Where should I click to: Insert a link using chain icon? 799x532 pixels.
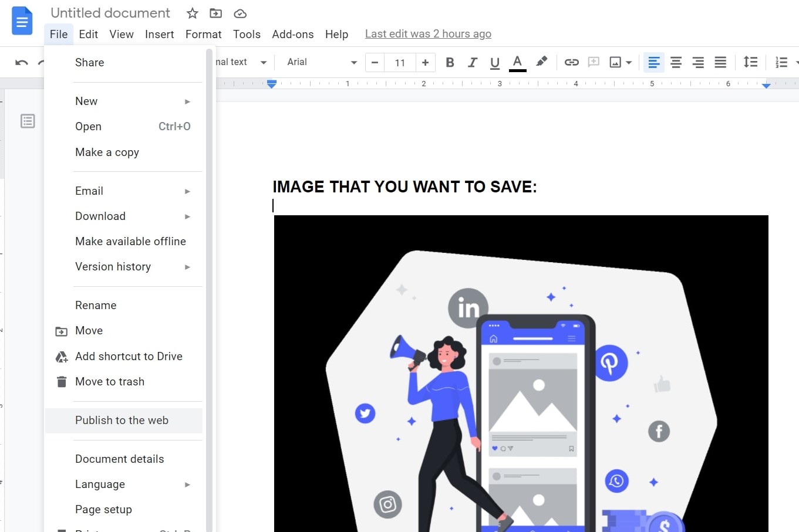click(x=571, y=62)
